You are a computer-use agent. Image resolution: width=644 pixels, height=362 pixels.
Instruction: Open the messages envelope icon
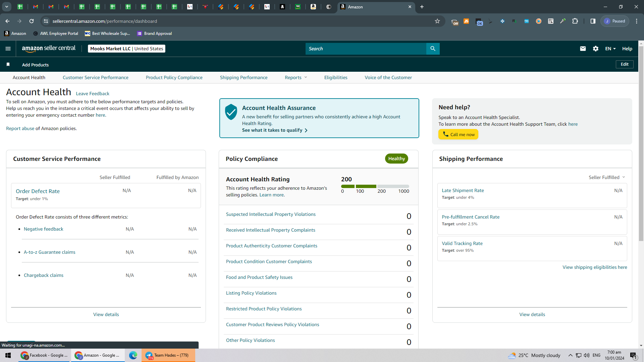pyautogui.click(x=583, y=49)
